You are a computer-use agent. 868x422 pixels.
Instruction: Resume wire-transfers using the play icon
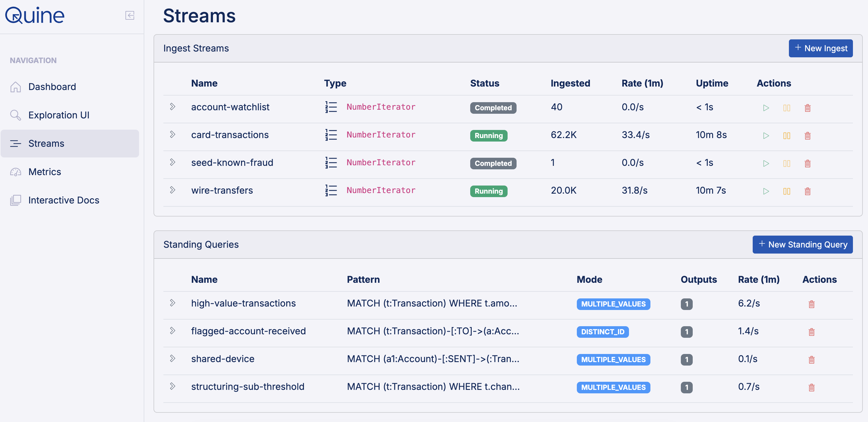pyautogui.click(x=766, y=191)
